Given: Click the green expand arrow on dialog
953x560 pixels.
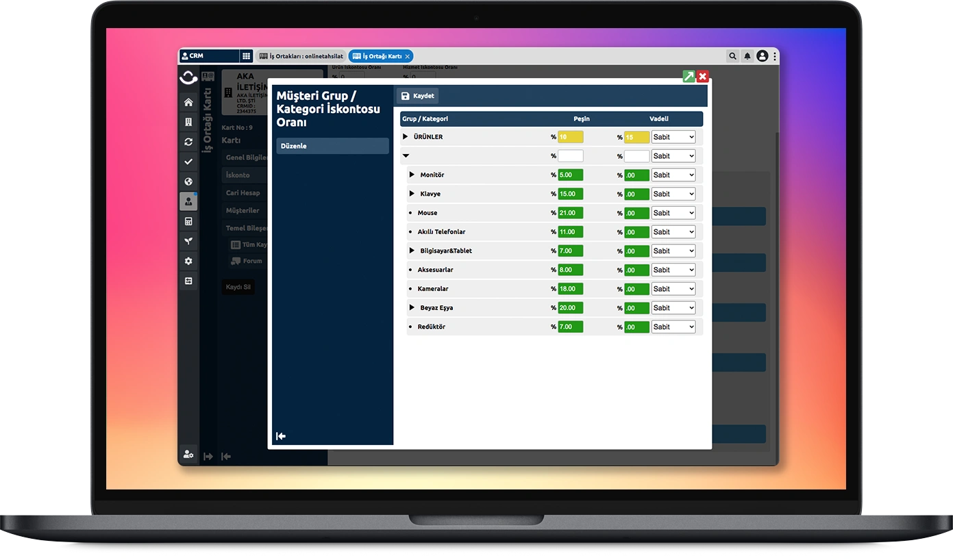Looking at the screenshot, I should [689, 77].
